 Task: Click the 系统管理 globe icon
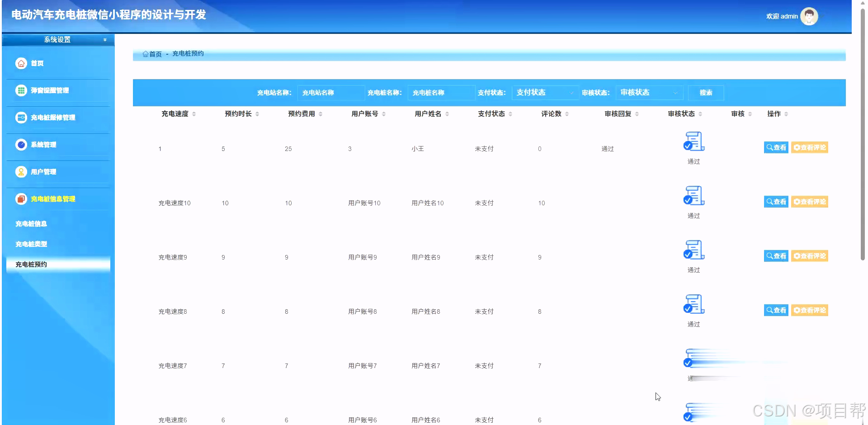[21, 145]
